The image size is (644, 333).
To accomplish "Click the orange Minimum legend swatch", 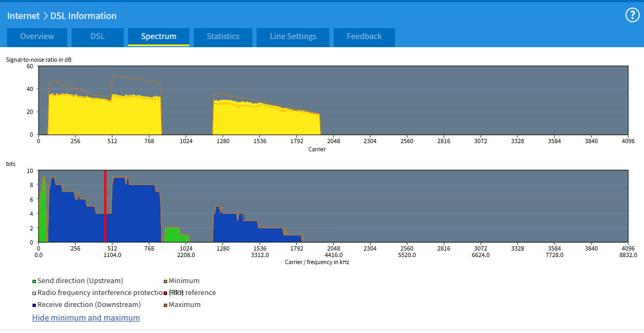I will coord(165,281).
